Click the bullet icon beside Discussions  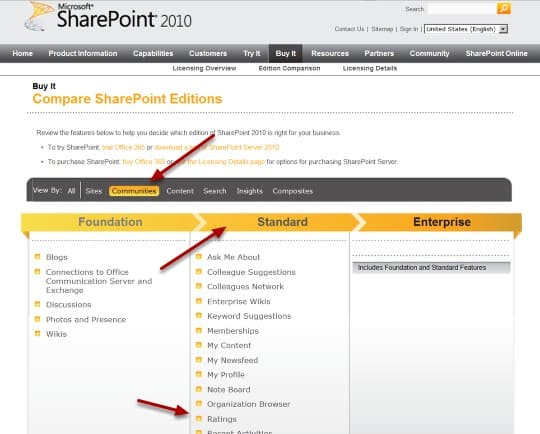[38, 304]
